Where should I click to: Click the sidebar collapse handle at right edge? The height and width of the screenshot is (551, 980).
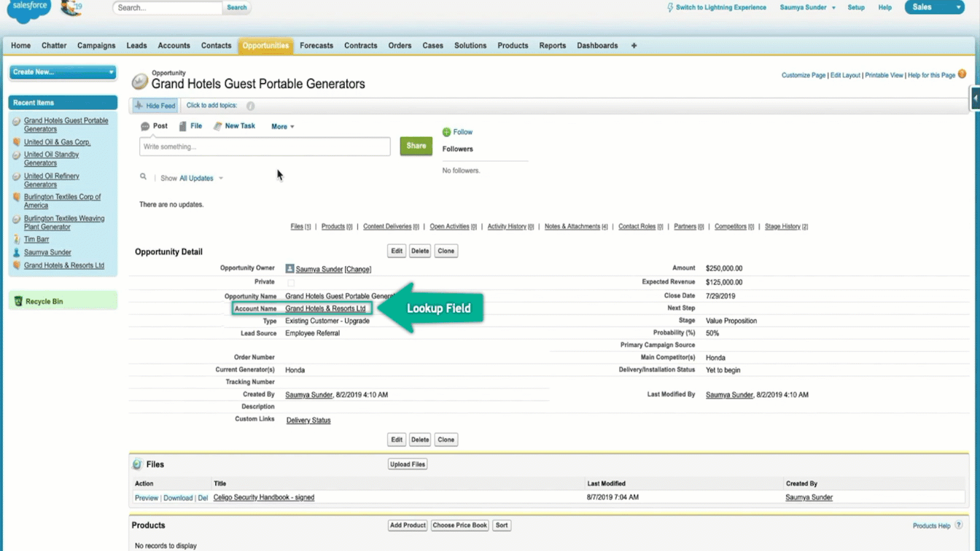[975, 98]
